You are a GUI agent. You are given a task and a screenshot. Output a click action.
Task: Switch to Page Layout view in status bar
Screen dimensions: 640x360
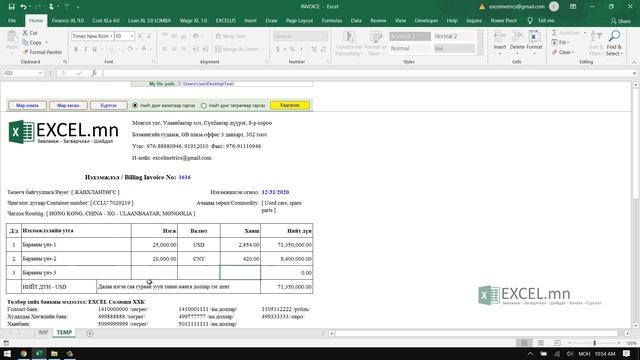tap(540, 343)
